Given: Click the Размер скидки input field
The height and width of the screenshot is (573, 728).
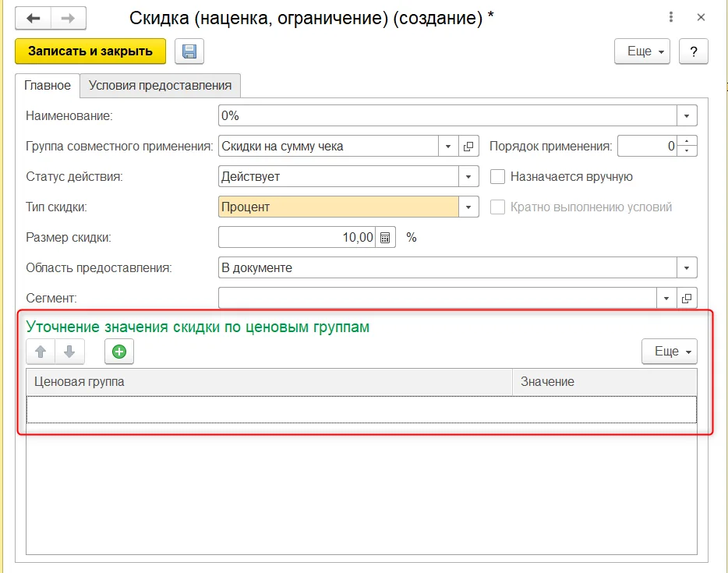Looking at the screenshot, I should pos(297,237).
